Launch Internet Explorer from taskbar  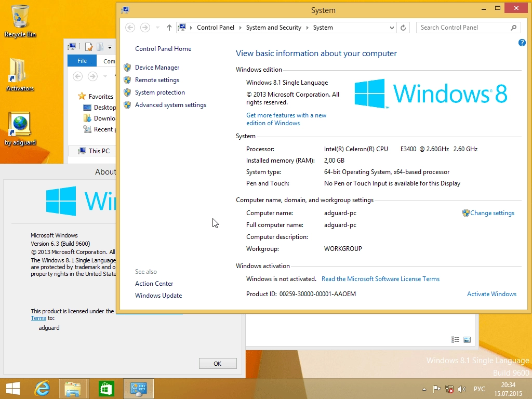[x=43, y=389]
